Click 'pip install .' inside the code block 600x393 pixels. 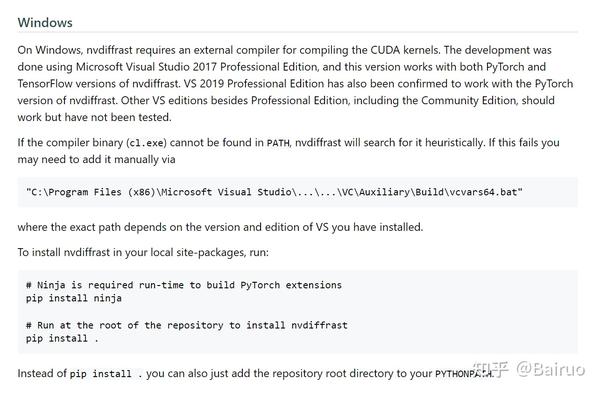pos(62,339)
